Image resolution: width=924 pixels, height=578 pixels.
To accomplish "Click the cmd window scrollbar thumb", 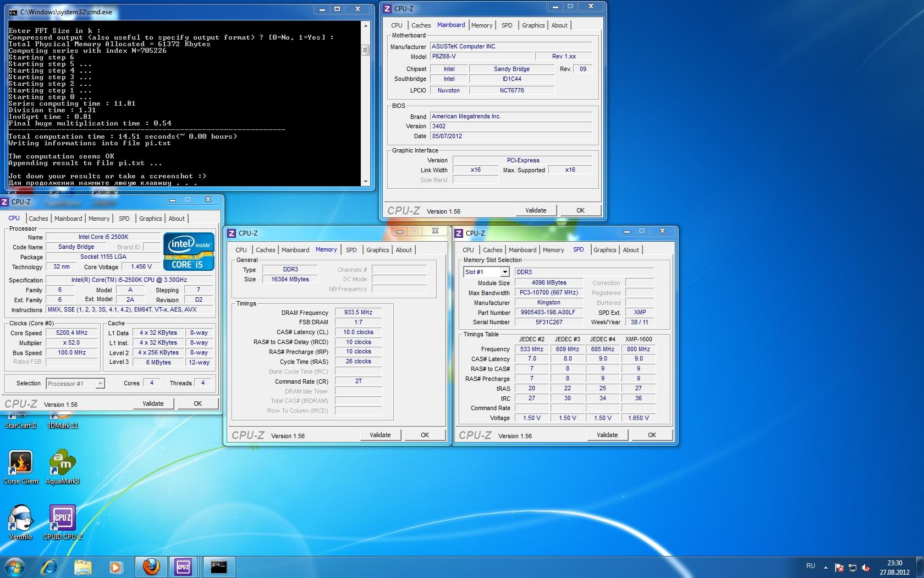I will (x=366, y=50).
